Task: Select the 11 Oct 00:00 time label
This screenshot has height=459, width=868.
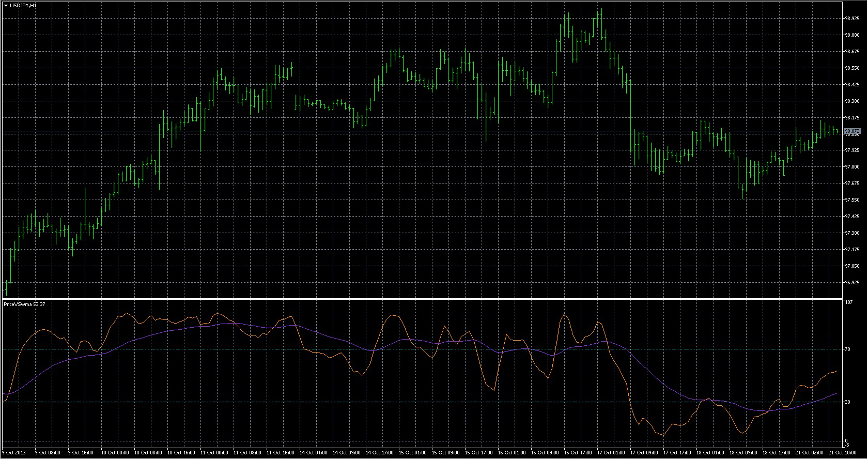Action: [x=214, y=453]
